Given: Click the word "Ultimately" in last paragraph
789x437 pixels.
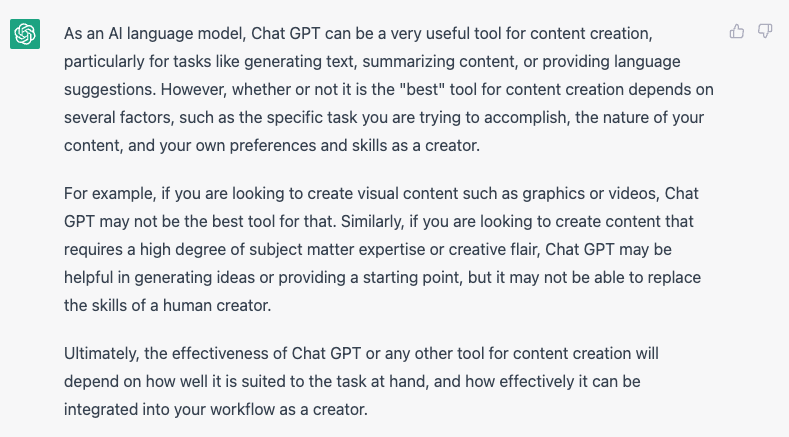Looking at the screenshot, I should pyautogui.click(x=100, y=354).
